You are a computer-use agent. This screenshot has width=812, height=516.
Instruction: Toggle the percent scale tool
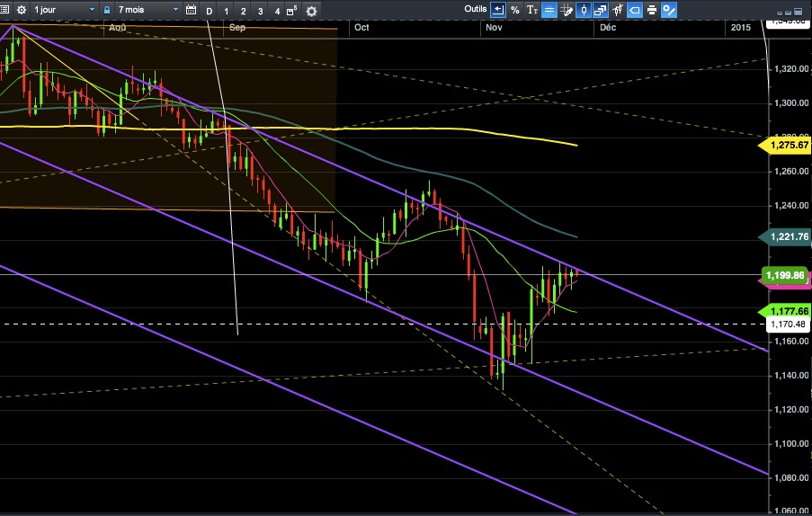[x=514, y=10]
